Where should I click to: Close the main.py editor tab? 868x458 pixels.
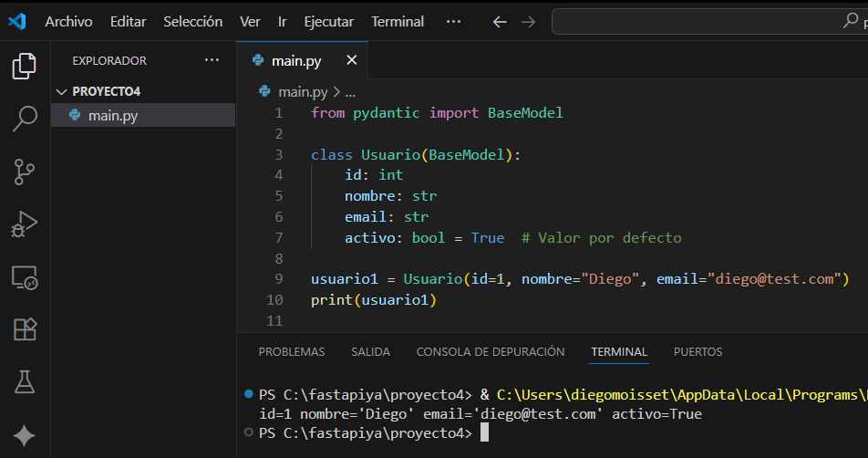tap(352, 60)
